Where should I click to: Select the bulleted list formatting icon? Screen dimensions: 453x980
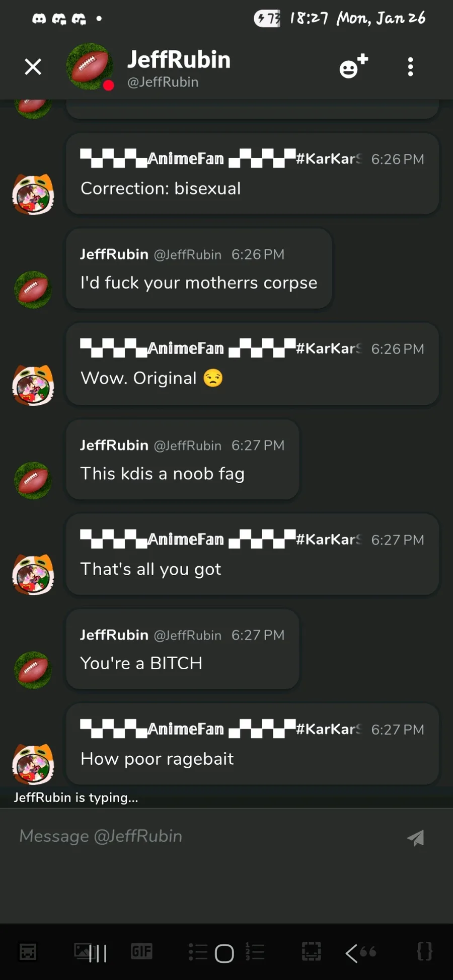198,951
